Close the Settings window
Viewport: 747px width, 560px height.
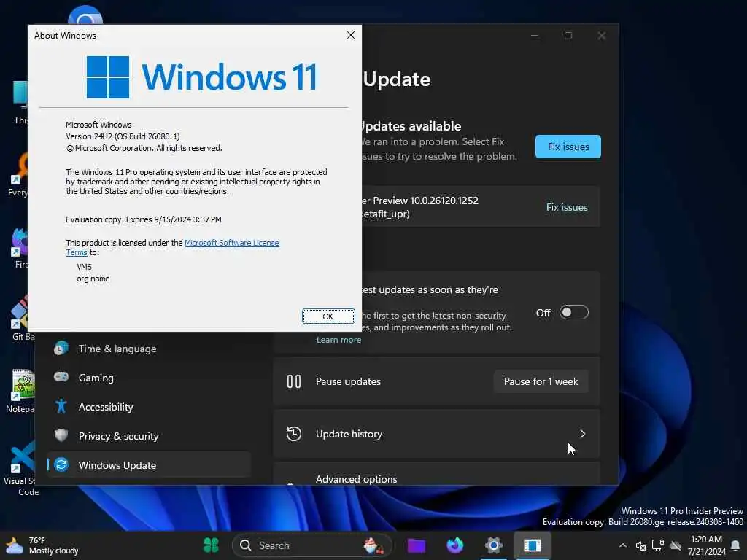(x=601, y=36)
